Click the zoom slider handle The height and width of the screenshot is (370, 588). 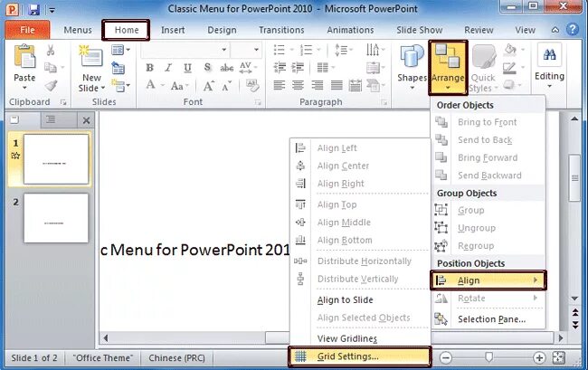(488, 357)
